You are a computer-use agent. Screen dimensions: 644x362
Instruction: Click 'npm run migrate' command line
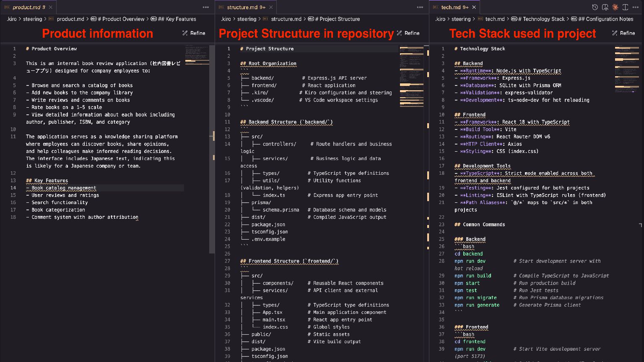475,298
